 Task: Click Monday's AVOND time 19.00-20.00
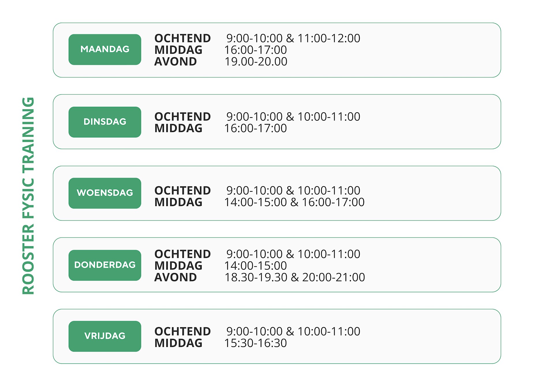pyautogui.click(x=256, y=61)
